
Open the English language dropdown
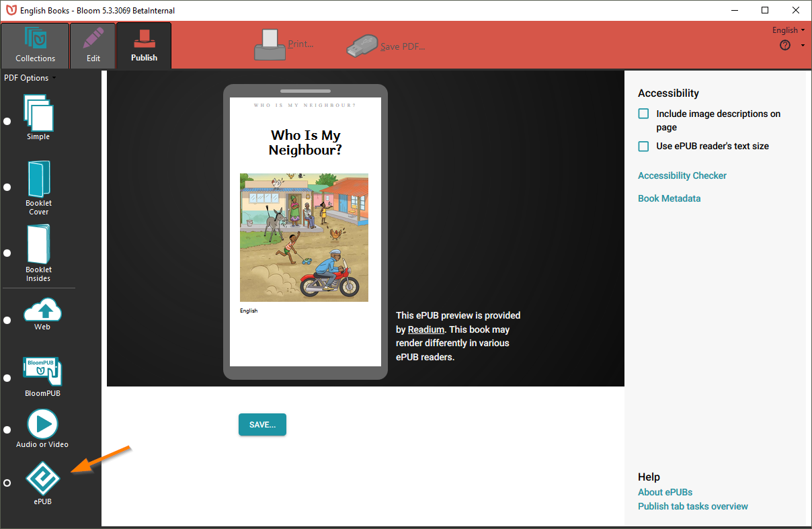coord(788,30)
